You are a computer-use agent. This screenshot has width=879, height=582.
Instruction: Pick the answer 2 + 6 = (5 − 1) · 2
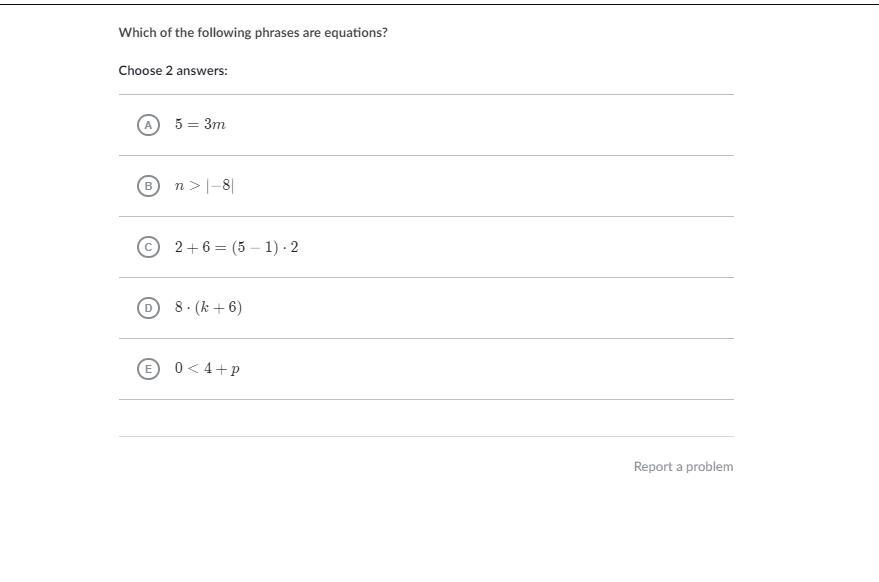(236, 247)
